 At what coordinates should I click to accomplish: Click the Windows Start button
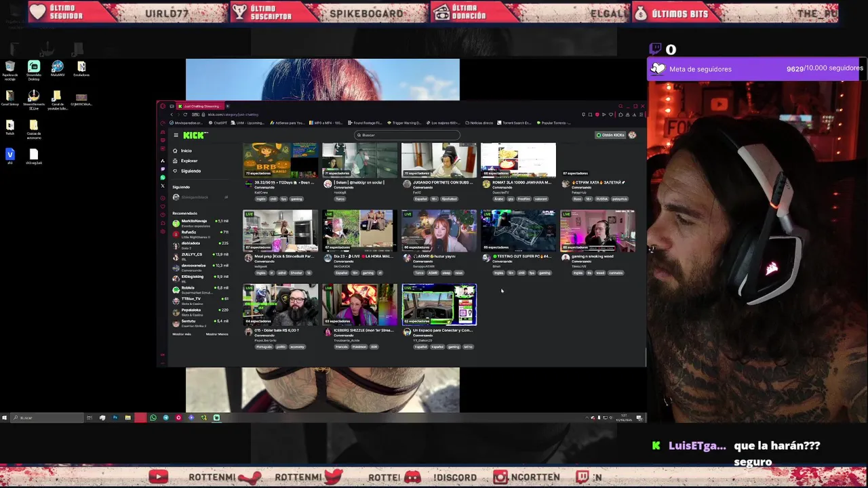pyautogui.click(x=4, y=418)
